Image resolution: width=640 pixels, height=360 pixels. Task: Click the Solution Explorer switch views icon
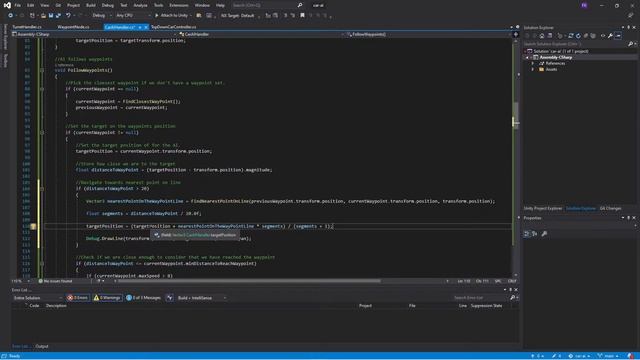(550, 36)
